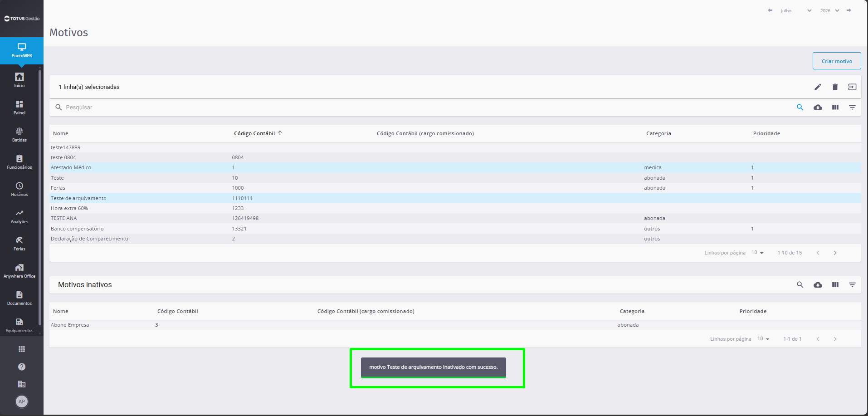Sort active table by Código Contábil

click(254, 133)
